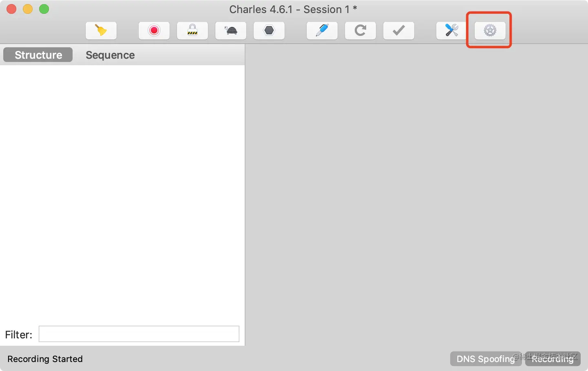588x371 pixels.
Task: Repeat the selected request with the circular arrow icon
Action: click(360, 31)
